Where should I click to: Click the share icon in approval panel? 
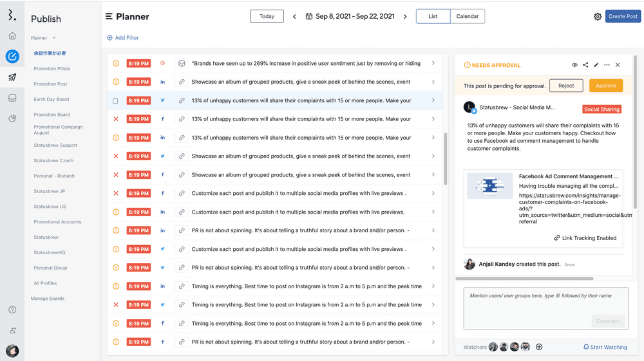pos(585,65)
